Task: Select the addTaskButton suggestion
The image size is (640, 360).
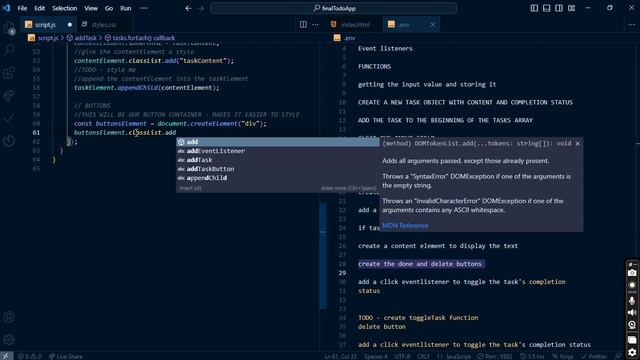Action: 278,169
